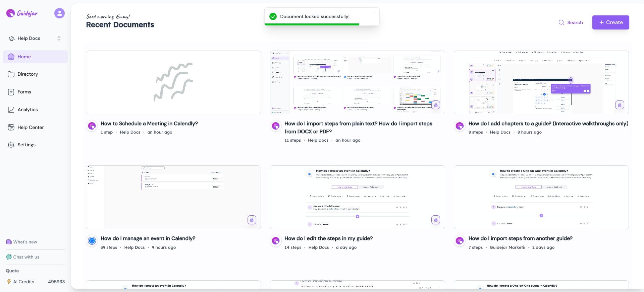The height and width of the screenshot is (292, 644).
Task: Open the edit the steps in my guide thumbnail
Action: coord(358,197)
